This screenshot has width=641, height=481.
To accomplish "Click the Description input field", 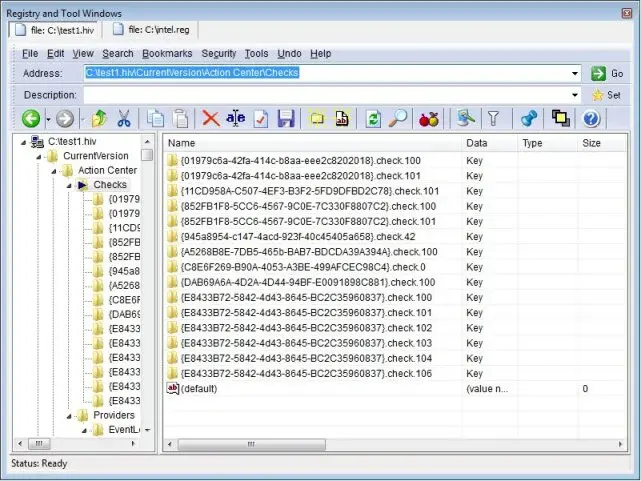I will click(327, 95).
